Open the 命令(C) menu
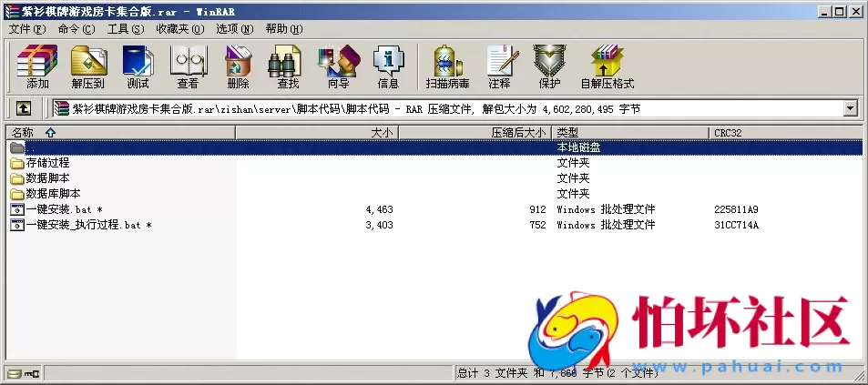Viewport: 868px width, 385px height. tap(77, 29)
